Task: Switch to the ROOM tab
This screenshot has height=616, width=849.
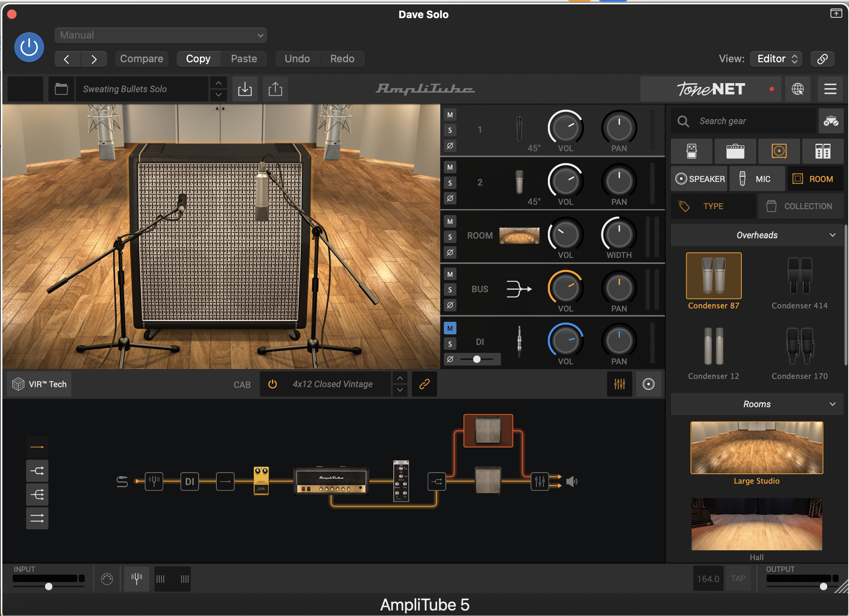Action: pyautogui.click(x=815, y=179)
